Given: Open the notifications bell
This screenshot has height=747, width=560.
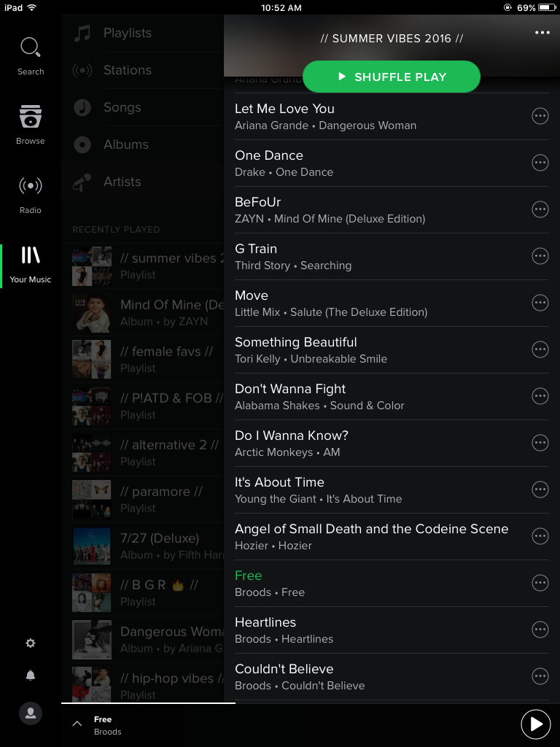Looking at the screenshot, I should pyautogui.click(x=31, y=675).
